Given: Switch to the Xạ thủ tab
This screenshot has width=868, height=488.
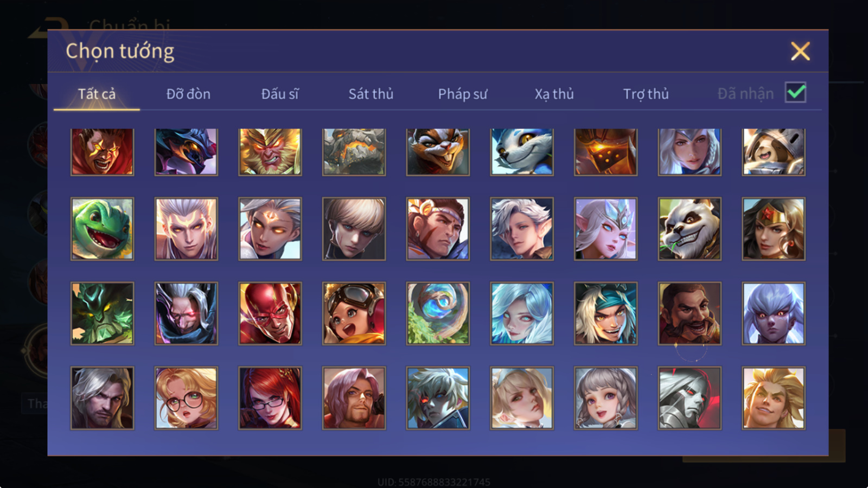Looking at the screenshot, I should pos(554,94).
